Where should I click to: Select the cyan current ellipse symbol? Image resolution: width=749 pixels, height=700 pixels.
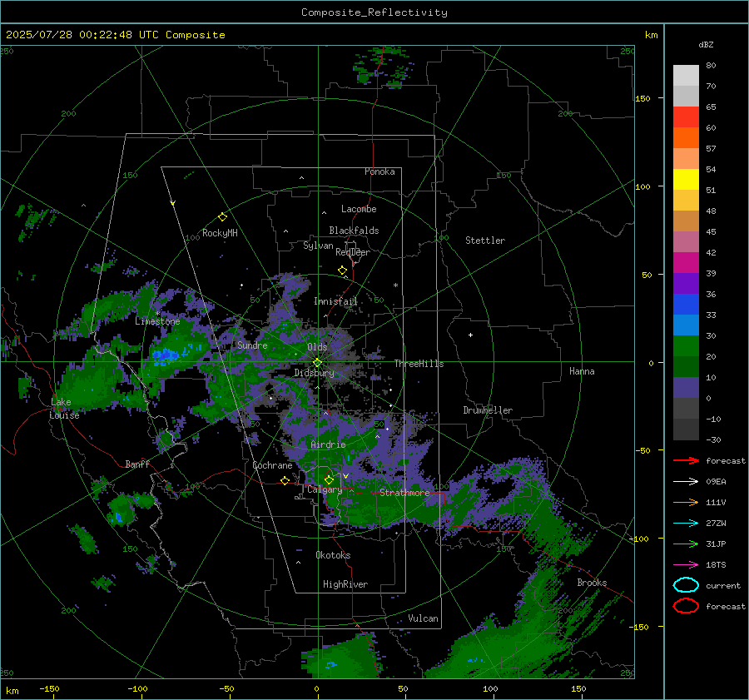coord(686,585)
